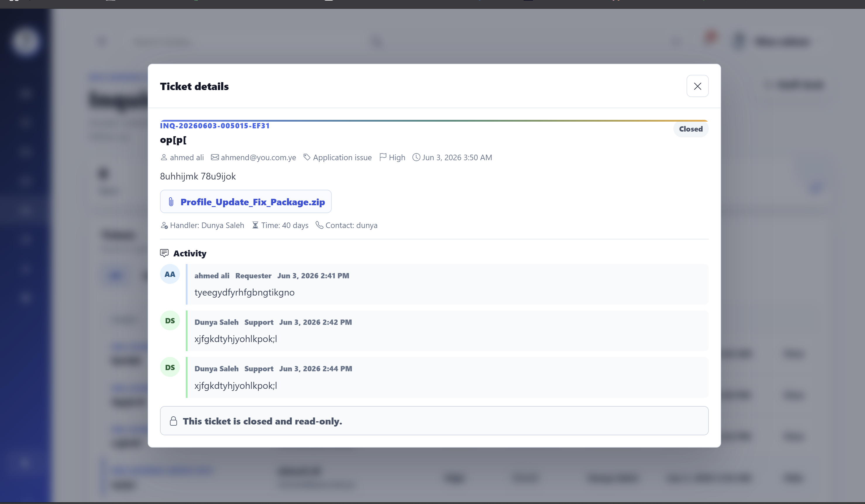Click the hourglass time icon

point(255,225)
